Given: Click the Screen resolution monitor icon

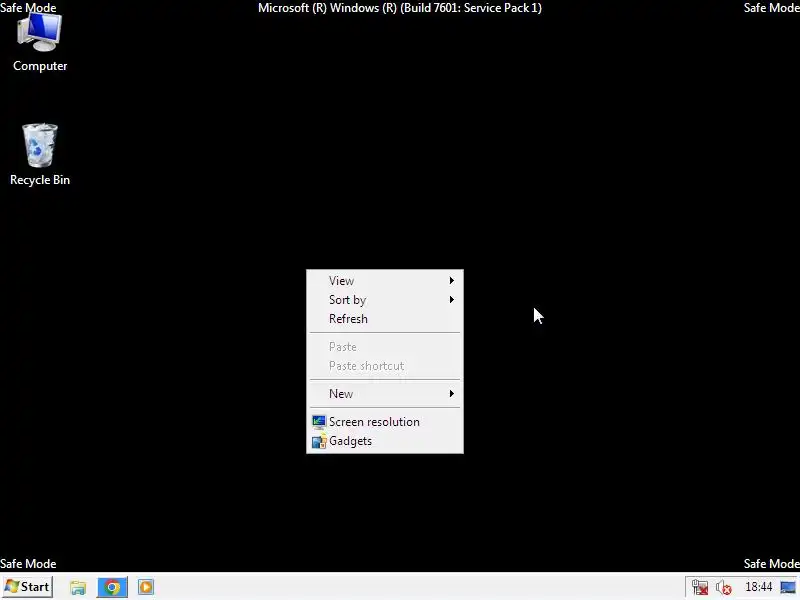Looking at the screenshot, I should [x=319, y=422].
